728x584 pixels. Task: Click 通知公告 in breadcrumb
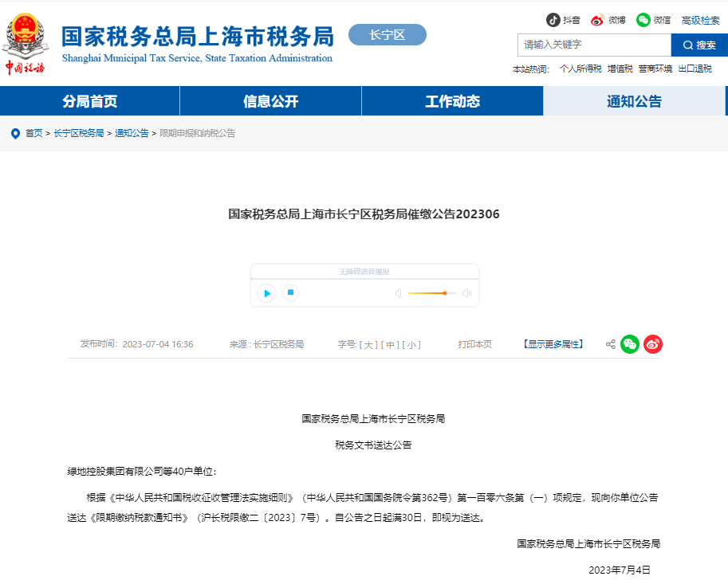point(132,134)
